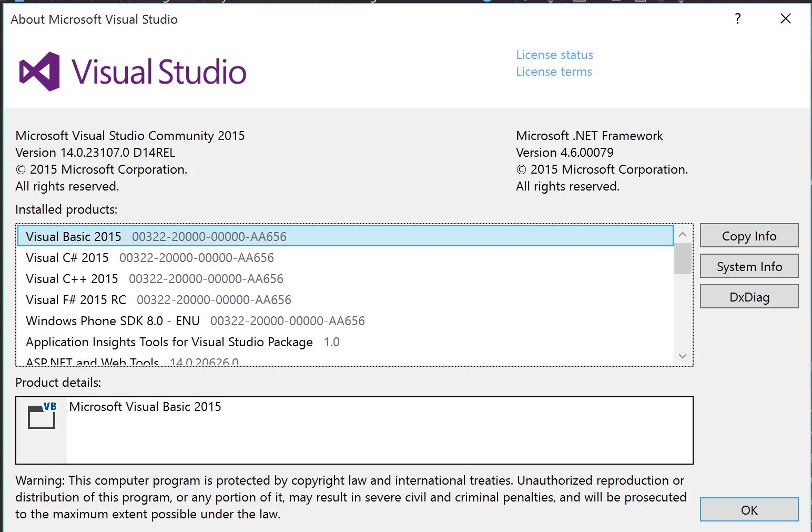Open the License terms link
The height and width of the screenshot is (532, 812).
click(554, 72)
